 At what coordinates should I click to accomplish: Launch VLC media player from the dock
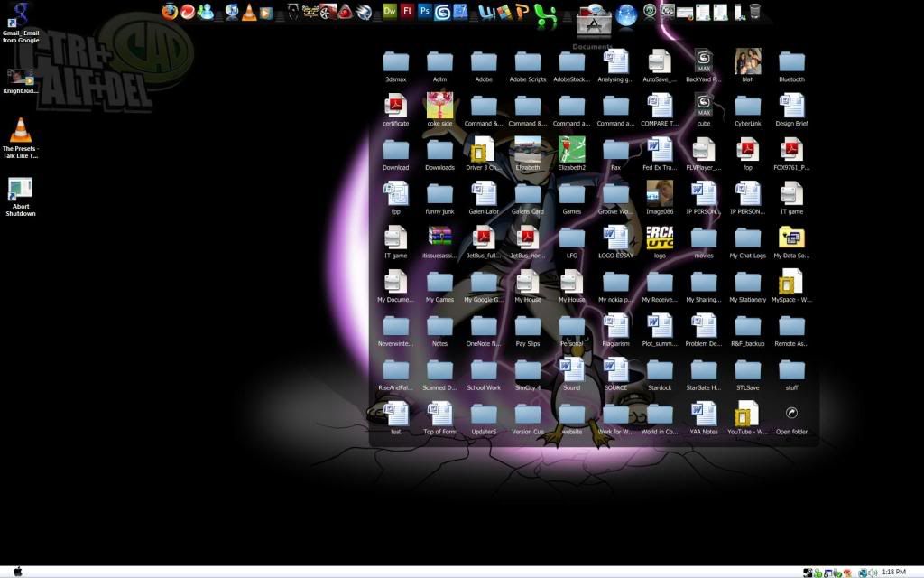[x=249, y=12]
